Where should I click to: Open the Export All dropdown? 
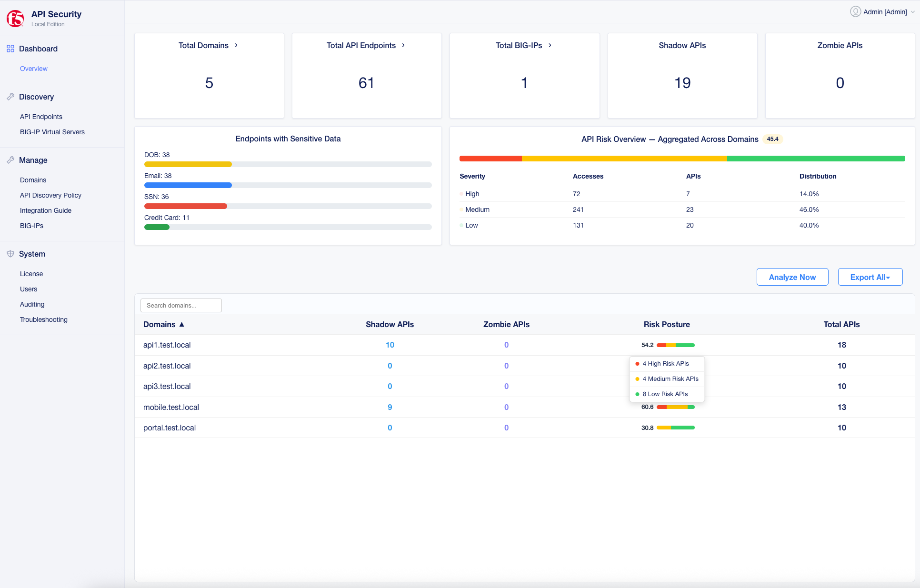(870, 277)
